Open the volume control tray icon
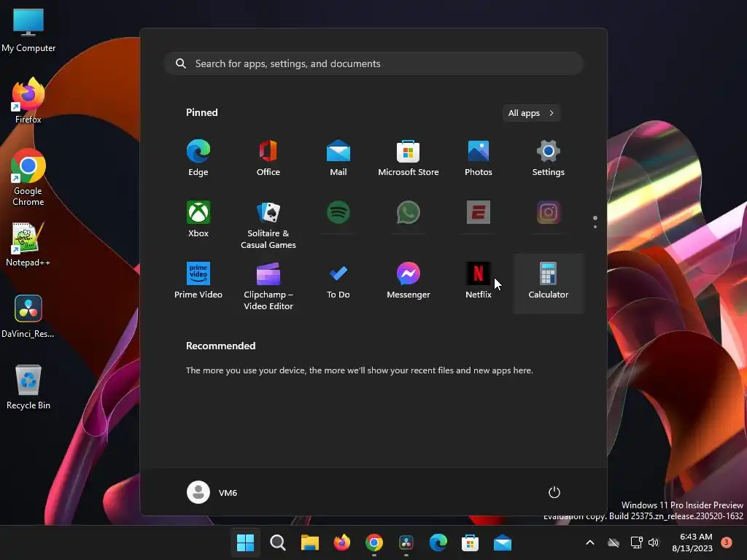The image size is (747, 560). [x=654, y=542]
